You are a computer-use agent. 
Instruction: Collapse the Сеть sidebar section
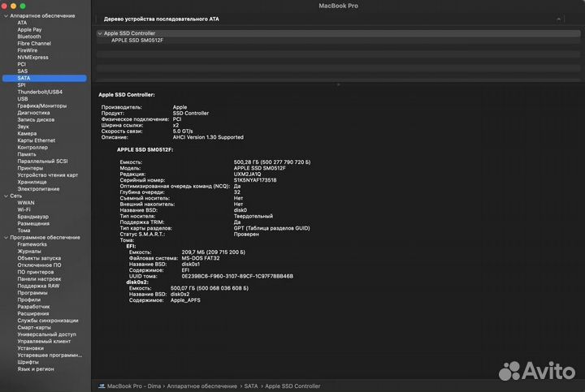pos(6,196)
